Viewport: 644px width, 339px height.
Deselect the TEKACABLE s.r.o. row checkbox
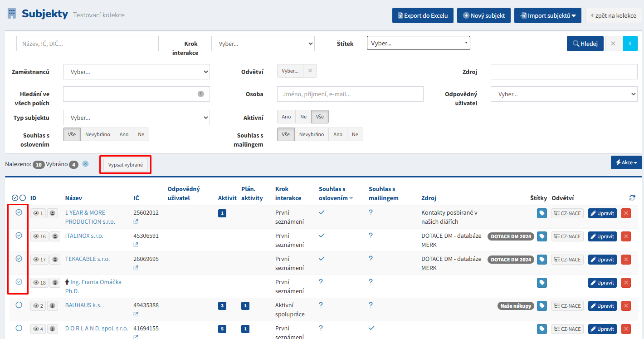point(19,259)
